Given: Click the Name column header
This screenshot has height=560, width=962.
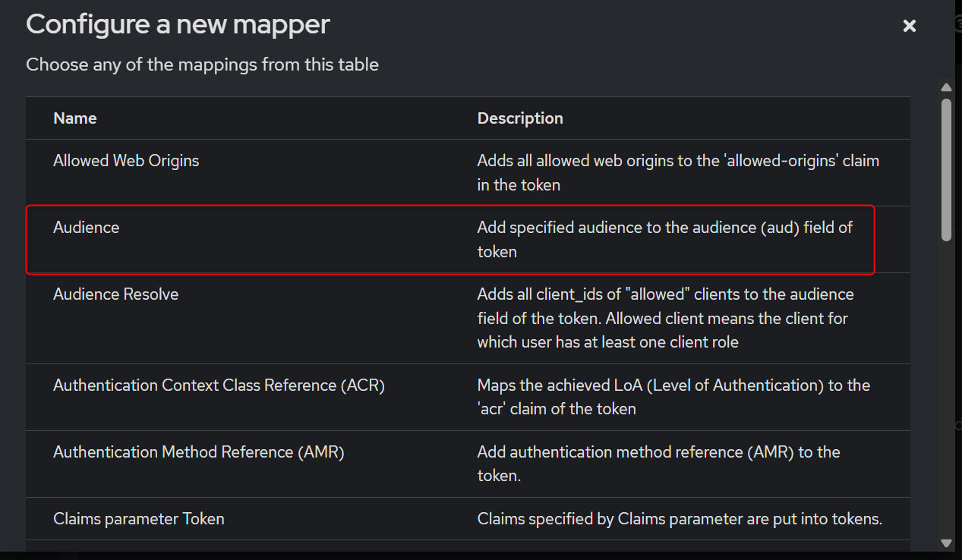Looking at the screenshot, I should tap(75, 118).
